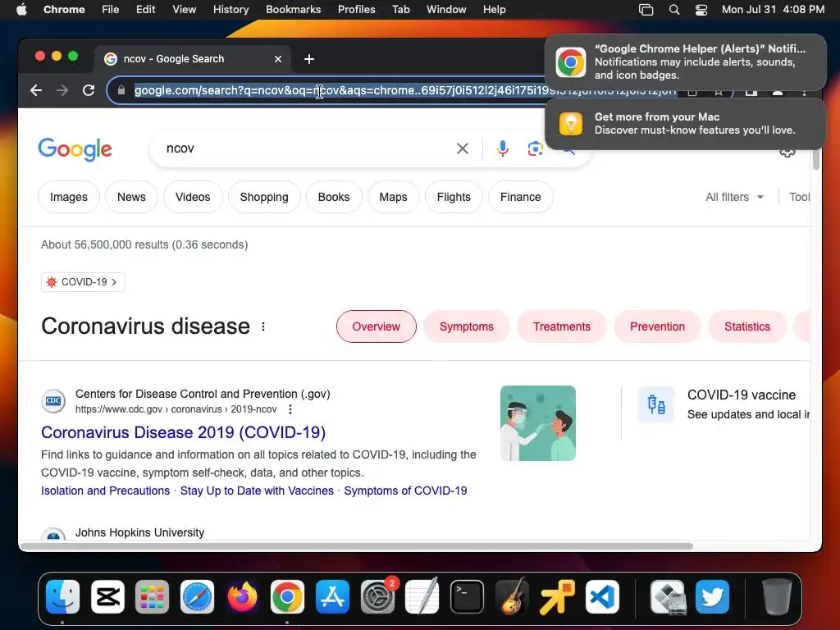
Task: Open the Window menu
Action: [x=446, y=10]
